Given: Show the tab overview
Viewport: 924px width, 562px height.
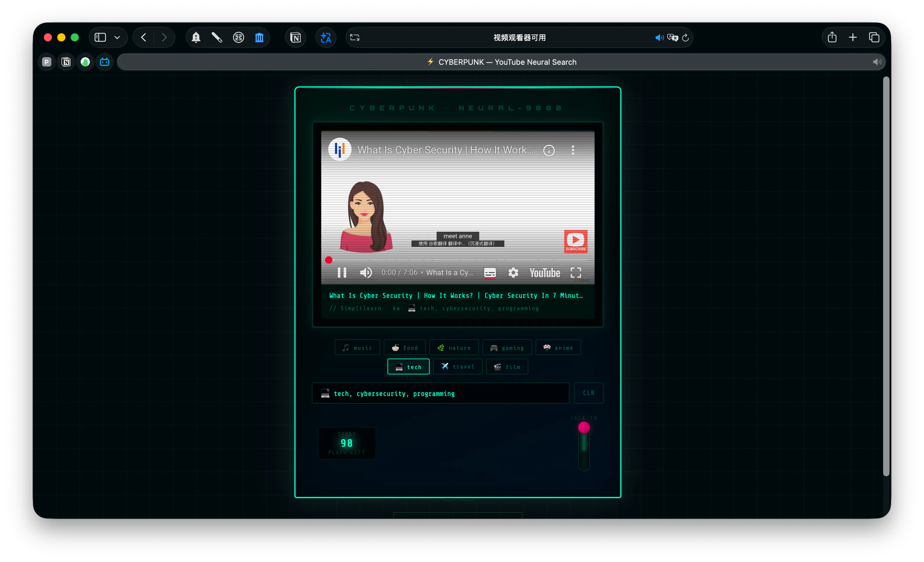Looking at the screenshot, I should pos(874,37).
